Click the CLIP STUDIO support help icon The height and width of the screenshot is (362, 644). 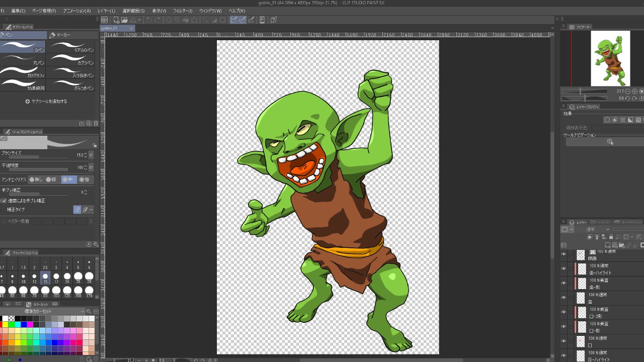click(x=274, y=20)
